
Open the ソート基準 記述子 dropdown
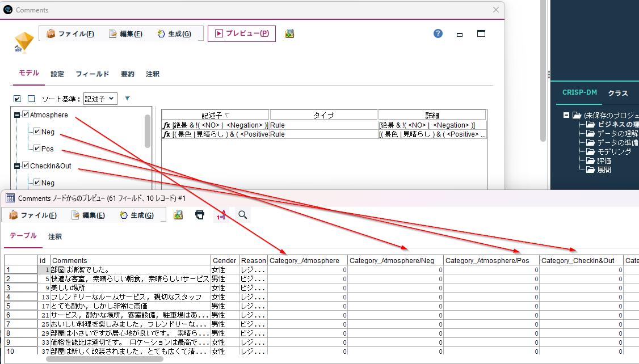click(100, 99)
